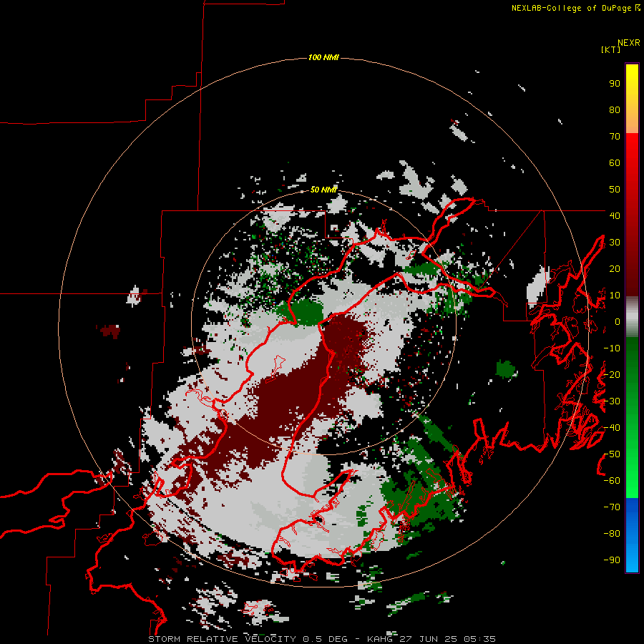Click the -50 scale value
The height and width of the screenshot is (644, 644).
point(612,454)
